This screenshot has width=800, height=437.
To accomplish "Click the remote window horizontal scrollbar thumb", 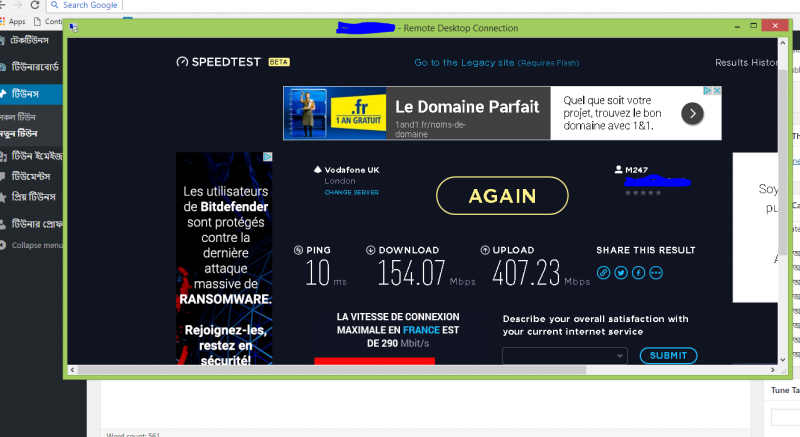I will pyautogui.click(x=332, y=370).
